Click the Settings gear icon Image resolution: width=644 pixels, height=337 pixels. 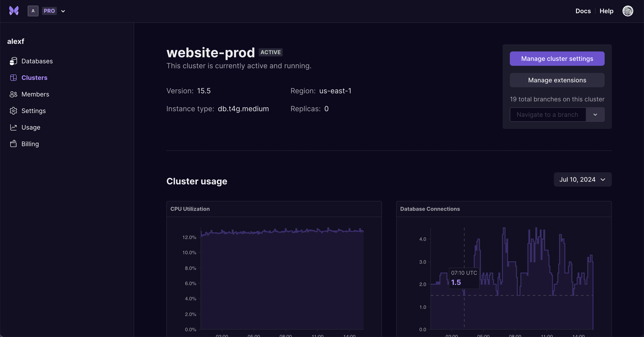point(14,111)
